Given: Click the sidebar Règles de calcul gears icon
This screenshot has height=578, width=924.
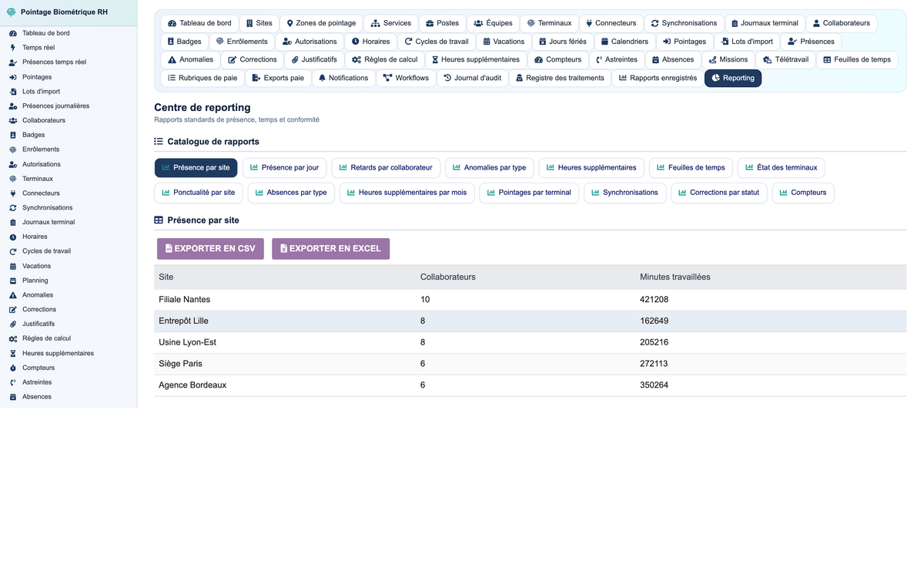Looking at the screenshot, I should point(13,339).
